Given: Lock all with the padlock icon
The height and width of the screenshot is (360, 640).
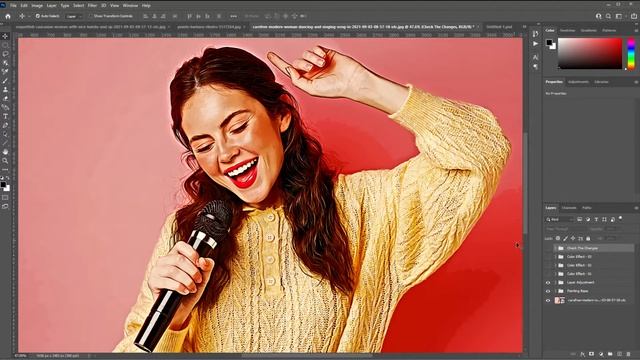Looking at the screenshot, I should (588, 238).
